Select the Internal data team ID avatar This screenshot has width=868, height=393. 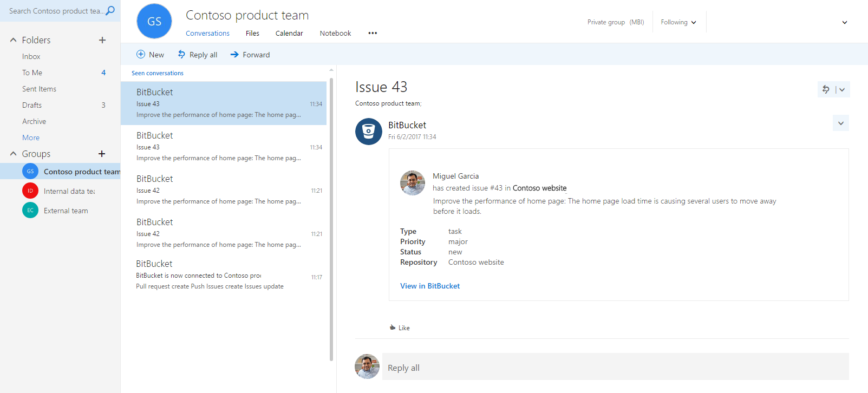click(30, 191)
